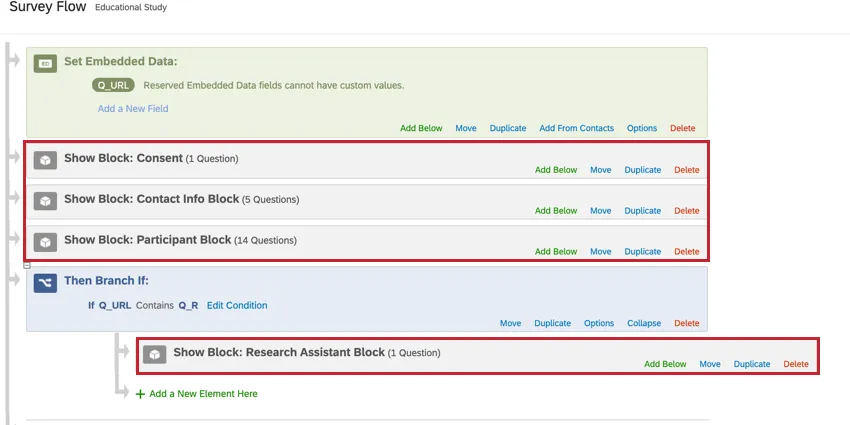Move the Participant Block

(600, 252)
